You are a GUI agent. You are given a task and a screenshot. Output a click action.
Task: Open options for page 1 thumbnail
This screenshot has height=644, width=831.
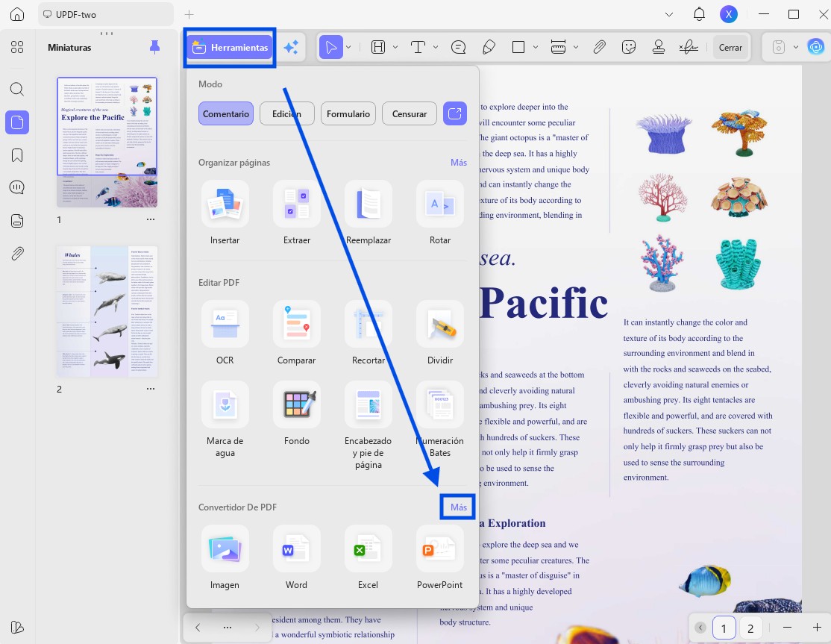pos(151,219)
